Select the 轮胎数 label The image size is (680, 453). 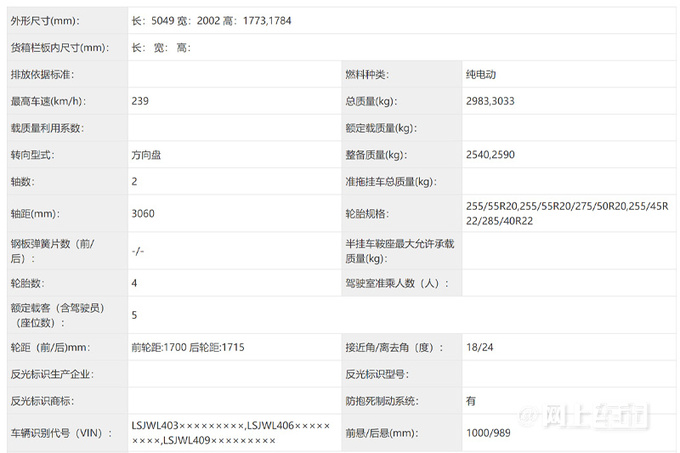27,284
